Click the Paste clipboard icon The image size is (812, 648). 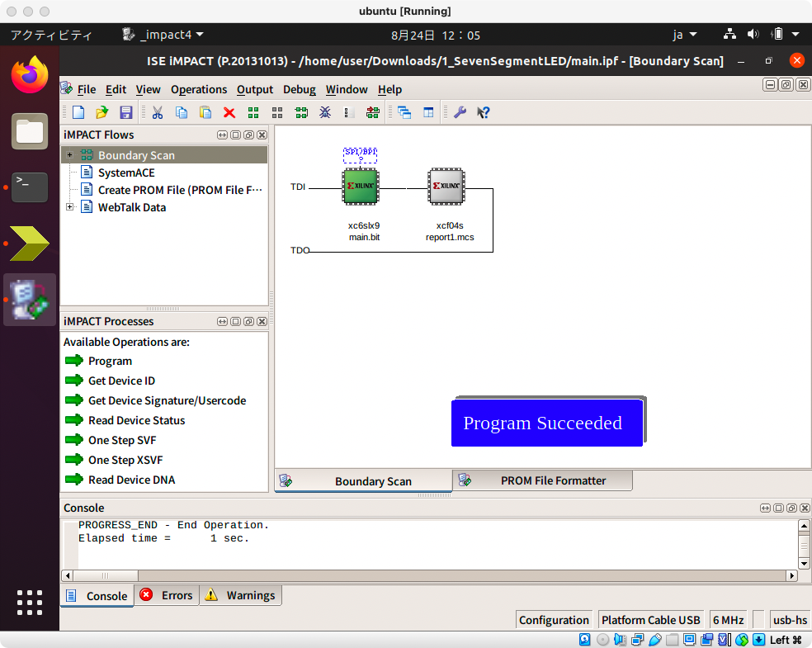pos(205,112)
